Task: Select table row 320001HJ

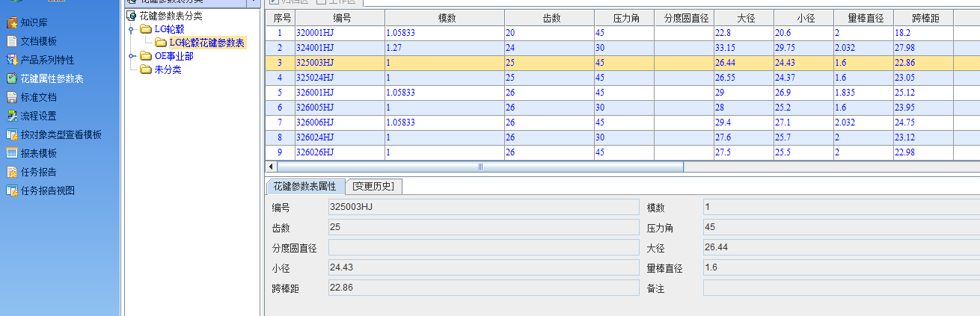Action: (622, 33)
